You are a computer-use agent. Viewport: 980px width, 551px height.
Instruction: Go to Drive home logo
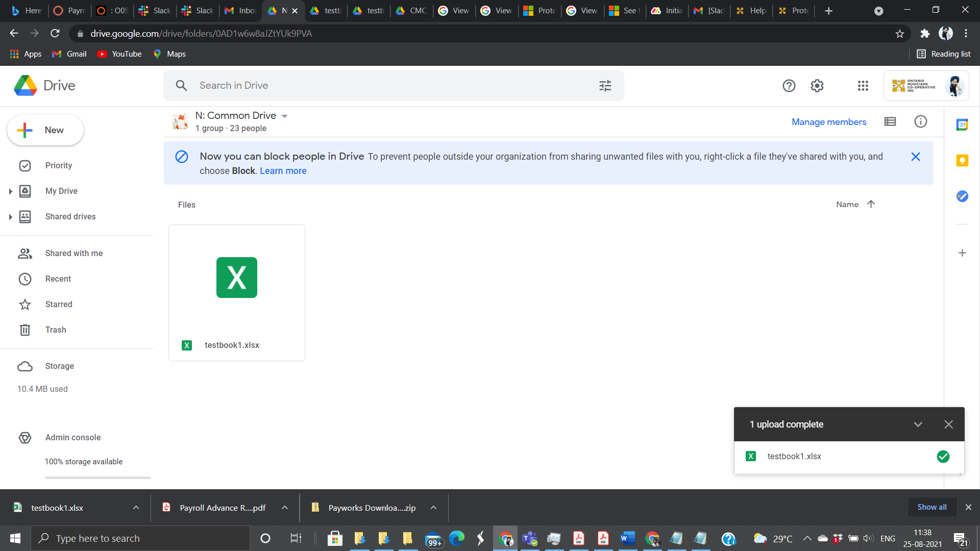(x=45, y=86)
